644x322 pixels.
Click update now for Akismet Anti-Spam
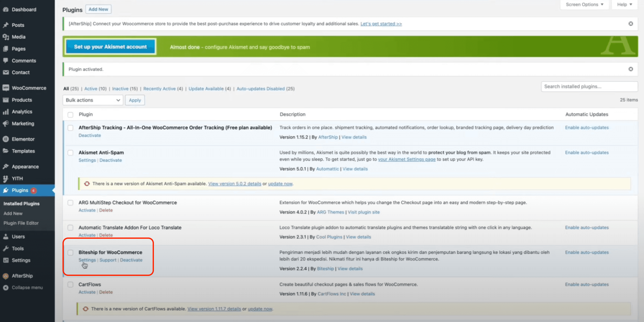280,184
